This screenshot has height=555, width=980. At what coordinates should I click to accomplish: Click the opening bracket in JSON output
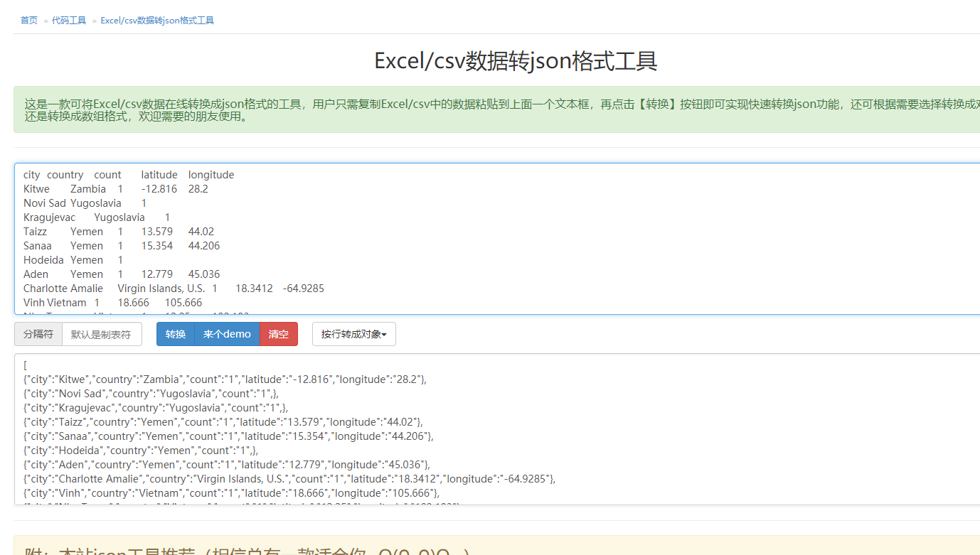(x=26, y=365)
